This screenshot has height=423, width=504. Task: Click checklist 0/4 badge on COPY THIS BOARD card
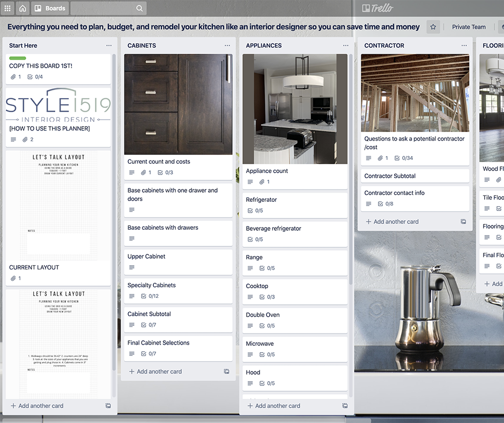[35, 77]
